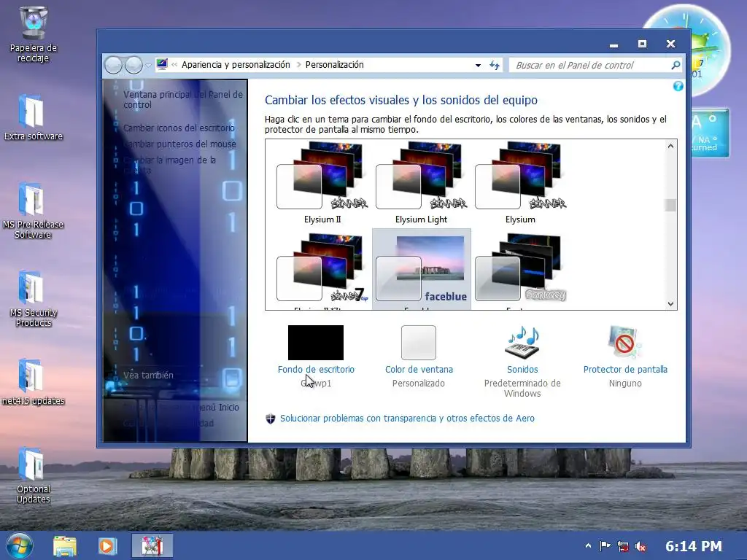Open the Extra software folder icon
The width and height of the screenshot is (747, 560).
33,117
